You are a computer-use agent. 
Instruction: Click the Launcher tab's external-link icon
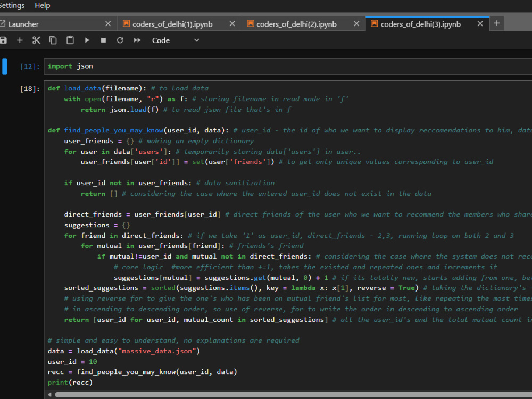(2, 24)
